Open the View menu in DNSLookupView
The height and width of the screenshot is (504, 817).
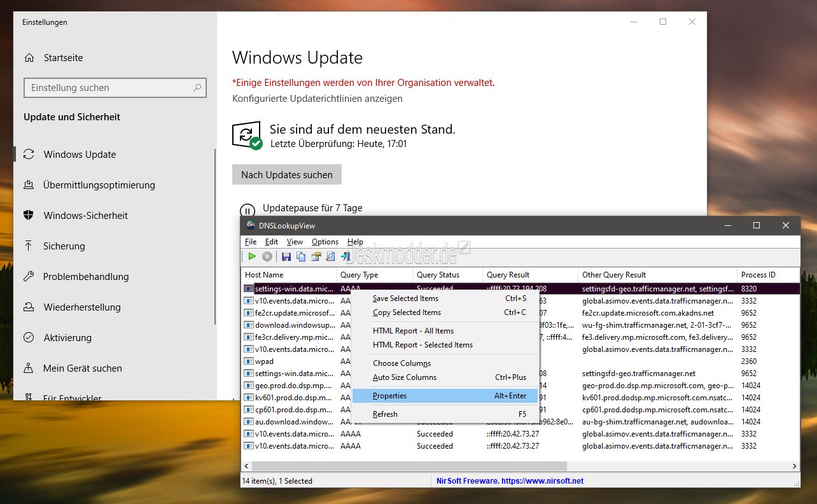click(x=295, y=242)
